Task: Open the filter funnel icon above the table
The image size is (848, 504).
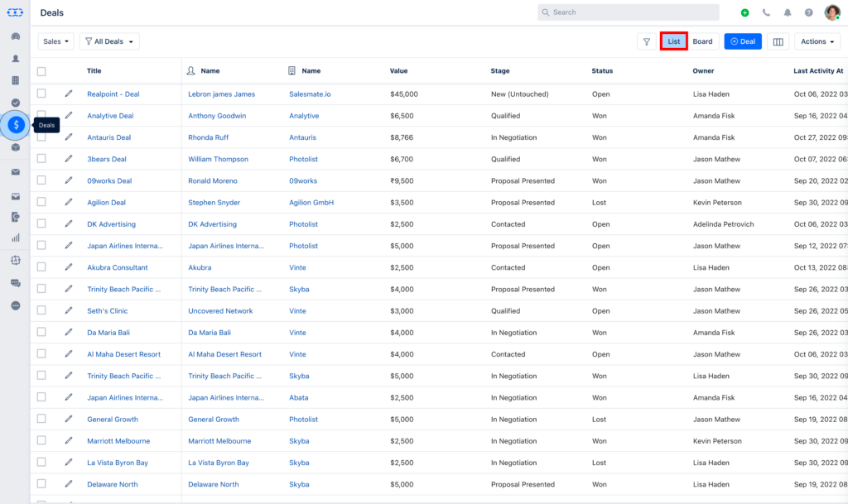Action: (x=647, y=41)
